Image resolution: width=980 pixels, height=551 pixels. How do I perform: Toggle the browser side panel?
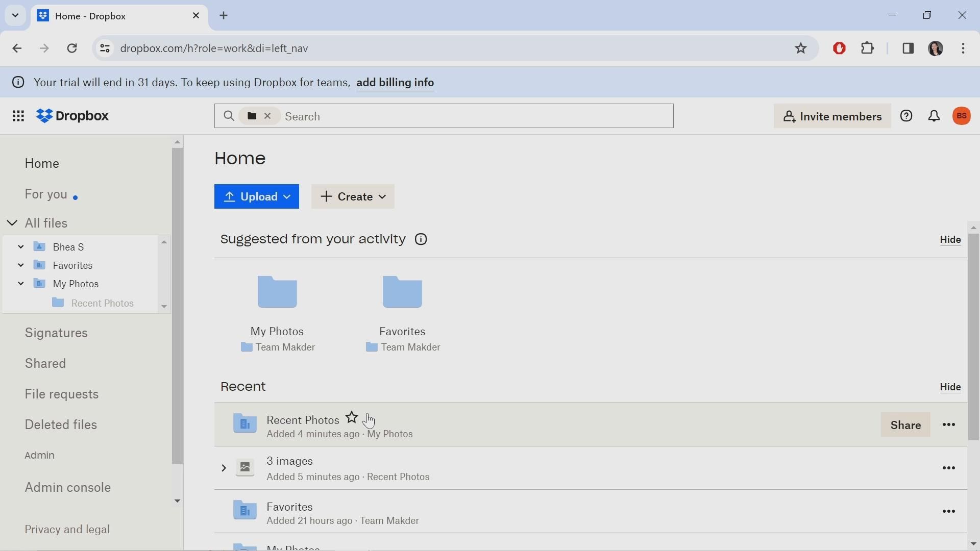908,48
